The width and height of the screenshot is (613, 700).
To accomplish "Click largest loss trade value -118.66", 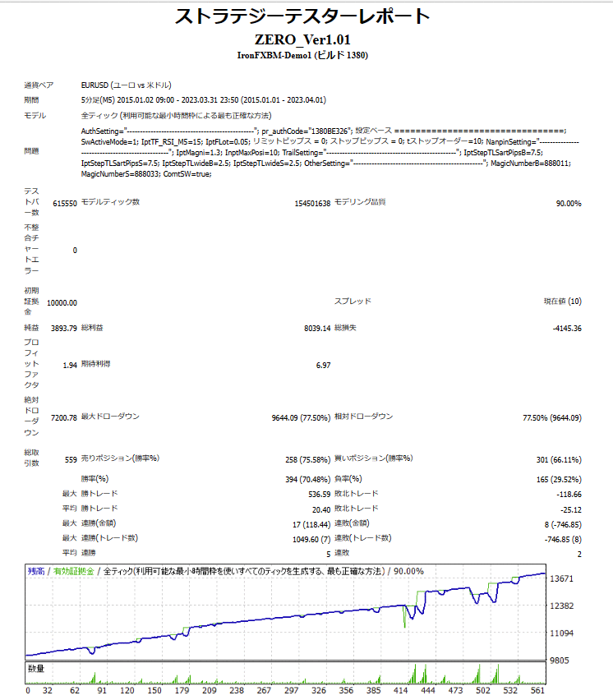I will pyautogui.click(x=569, y=495).
